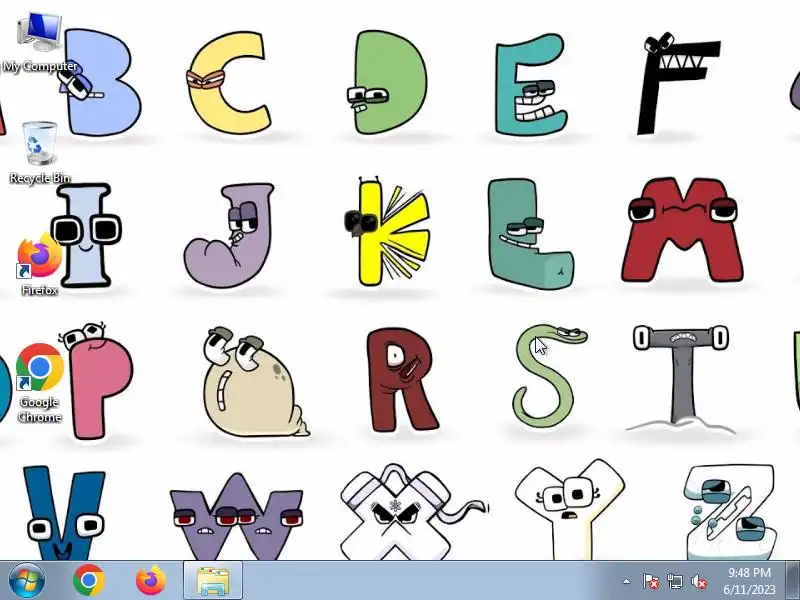Viewport: 800px width, 600px height.
Task: Open the Action Center flag icon
Action: (651, 581)
